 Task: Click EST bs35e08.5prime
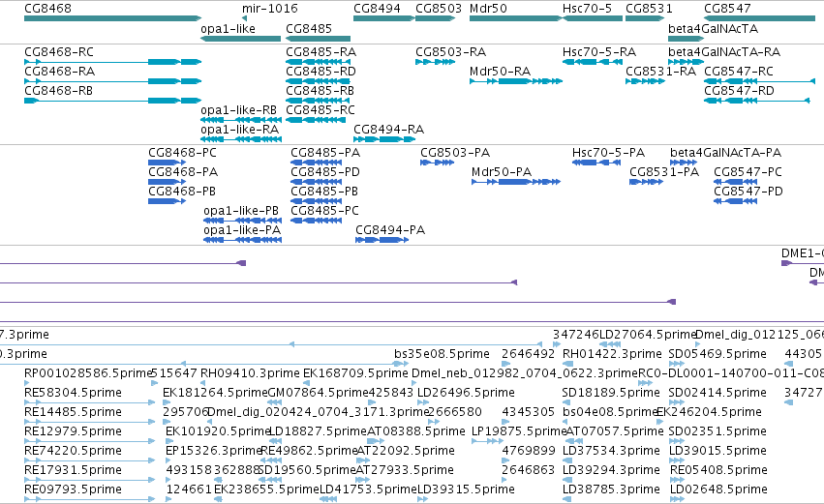pyautogui.click(x=402, y=364)
